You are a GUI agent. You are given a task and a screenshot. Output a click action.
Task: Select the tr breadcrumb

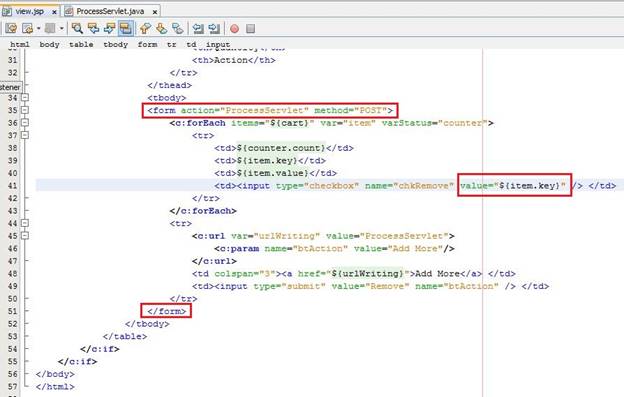pyautogui.click(x=172, y=44)
